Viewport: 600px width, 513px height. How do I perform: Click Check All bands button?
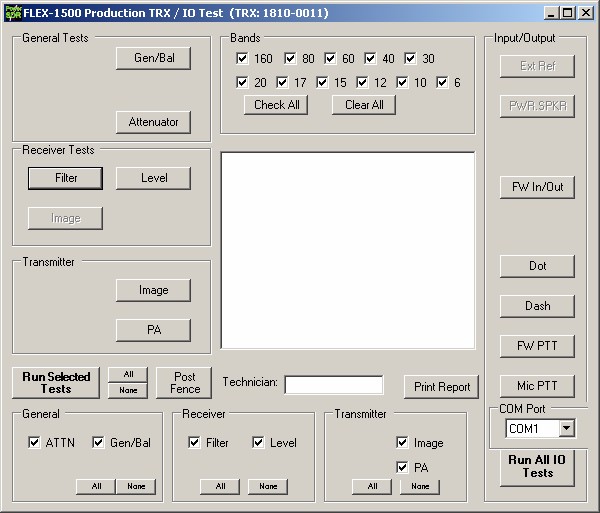pyautogui.click(x=276, y=105)
